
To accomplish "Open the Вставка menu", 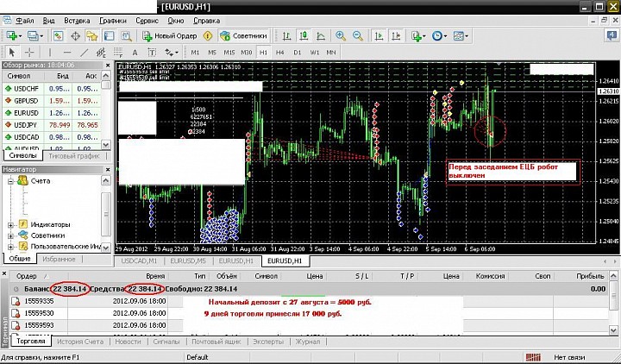I will [x=77, y=21].
